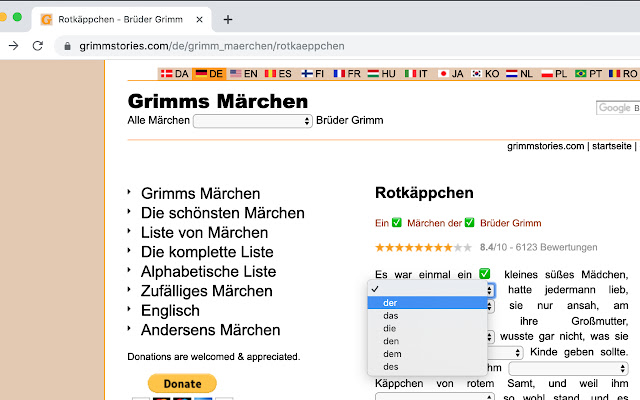
Task: Click the 'Rotkäppchen' story heading
Action: 424,193
